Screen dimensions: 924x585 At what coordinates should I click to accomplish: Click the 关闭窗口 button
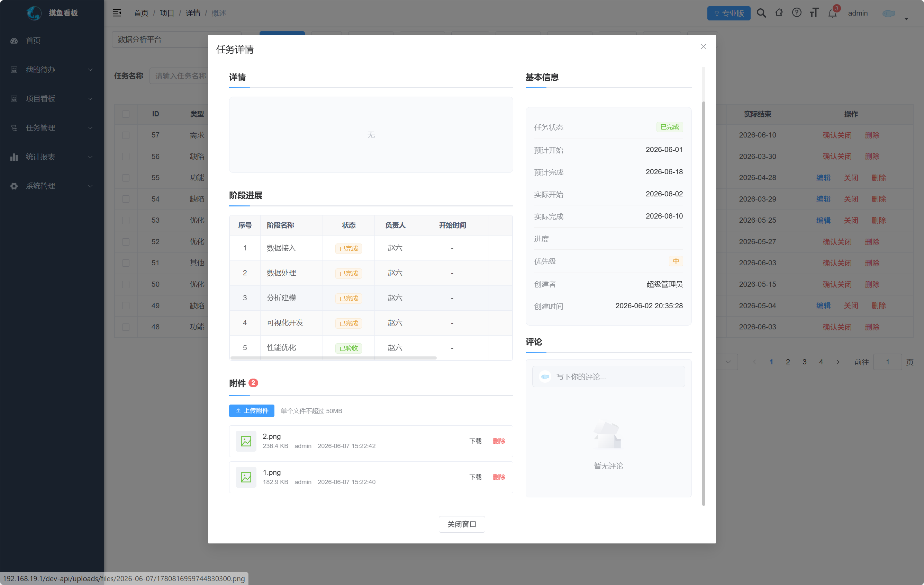(x=462, y=524)
